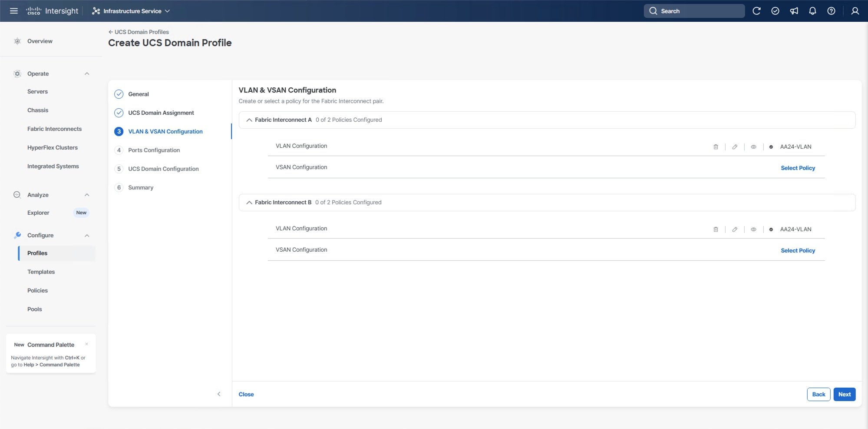This screenshot has height=429, width=868.
Task: Preview Fabric Interconnect B VLAN policy
Action: (x=753, y=229)
